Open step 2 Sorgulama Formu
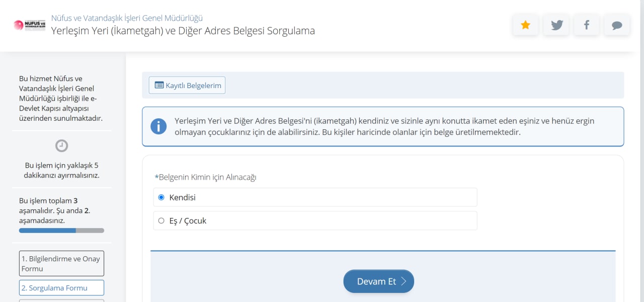The width and height of the screenshot is (644, 302). click(x=61, y=288)
